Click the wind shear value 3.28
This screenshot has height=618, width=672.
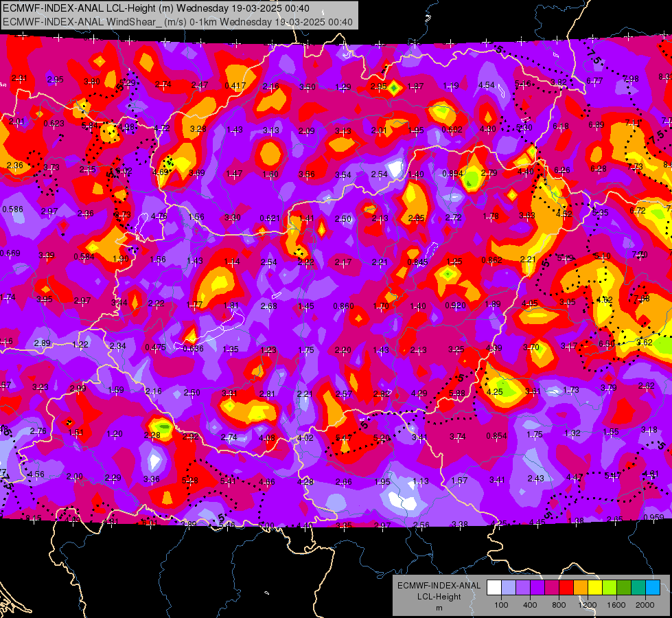click(x=198, y=128)
